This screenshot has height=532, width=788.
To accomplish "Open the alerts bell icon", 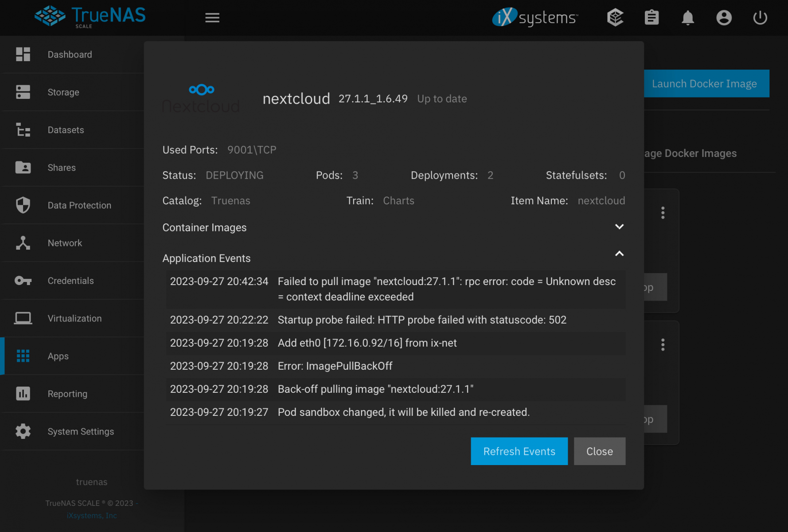I will tap(688, 18).
